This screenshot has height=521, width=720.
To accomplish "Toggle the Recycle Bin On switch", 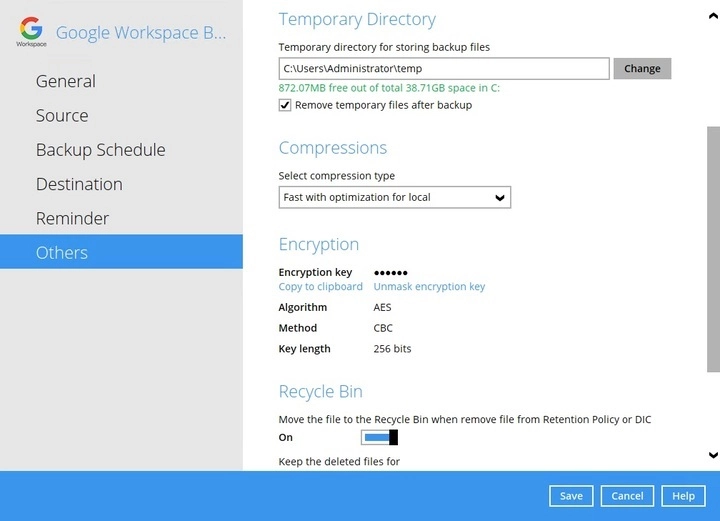I will pos(380,437).
